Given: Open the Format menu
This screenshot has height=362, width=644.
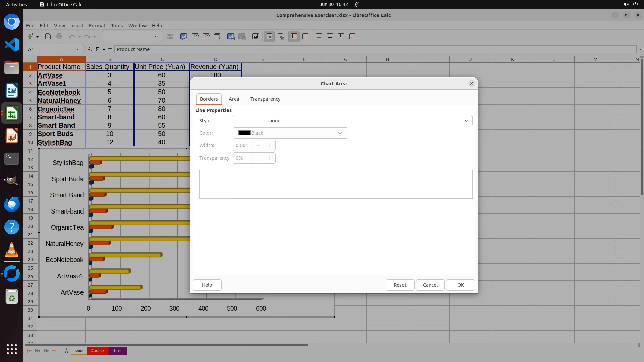Looking at the screenshot, I should 97,26.
